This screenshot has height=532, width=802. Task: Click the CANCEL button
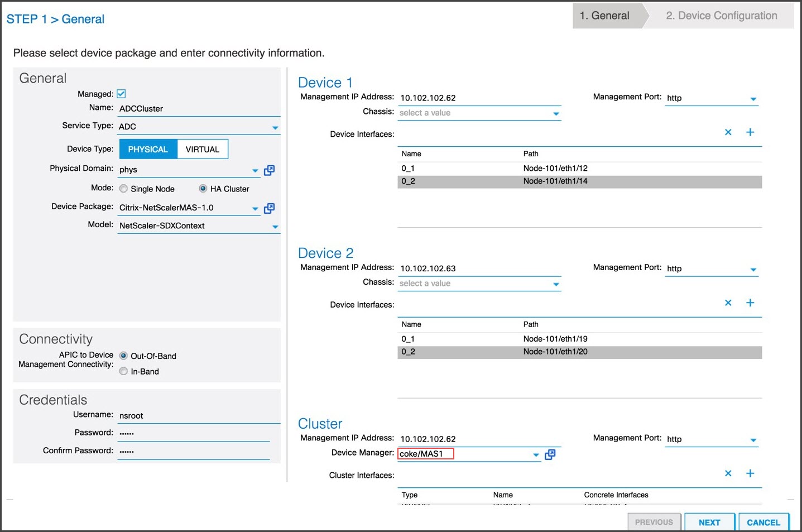pos(763,523)
